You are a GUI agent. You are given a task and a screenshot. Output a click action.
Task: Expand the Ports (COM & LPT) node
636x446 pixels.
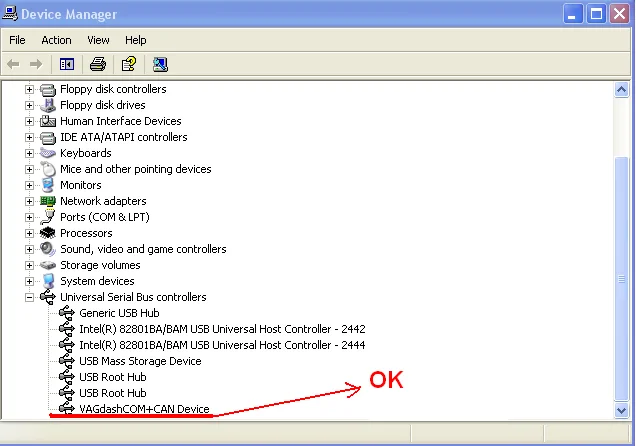click(29, 217)
